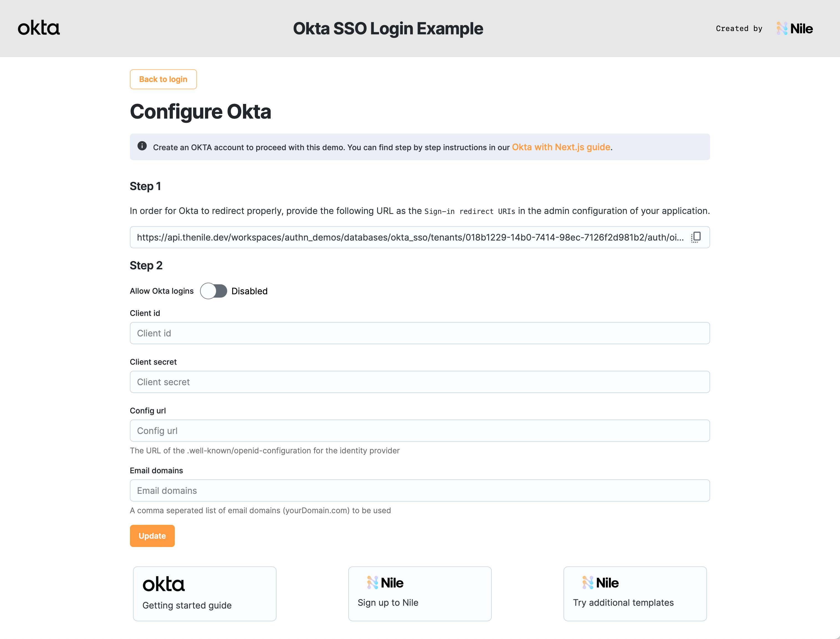Click the Update button
Viewport: 840px width, 639px height.
tap(152, 536)
